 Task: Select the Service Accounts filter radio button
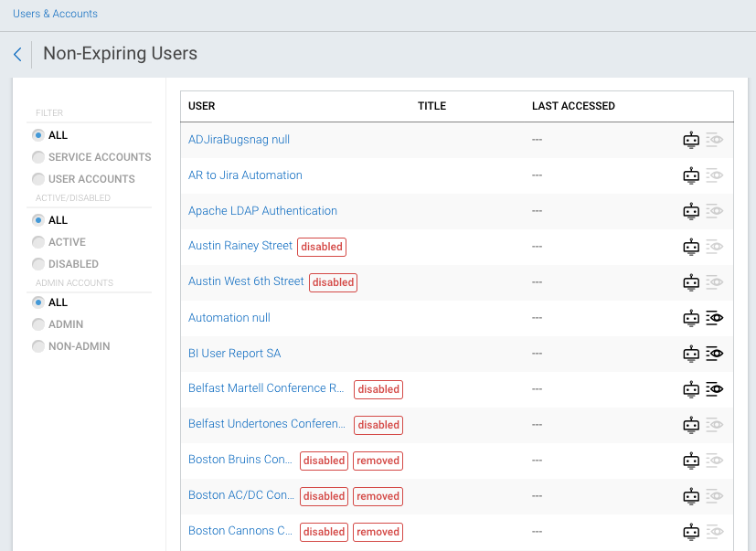[38, 157]
